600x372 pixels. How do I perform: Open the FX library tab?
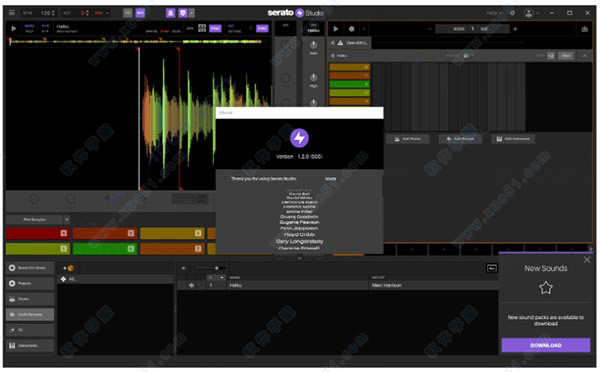tap(30, 330)
